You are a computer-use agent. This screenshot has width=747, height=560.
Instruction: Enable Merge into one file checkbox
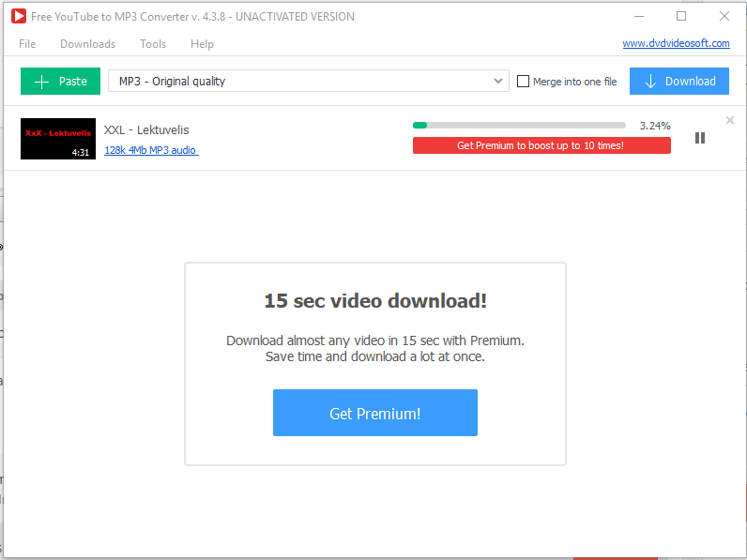[x=523, y=82]
